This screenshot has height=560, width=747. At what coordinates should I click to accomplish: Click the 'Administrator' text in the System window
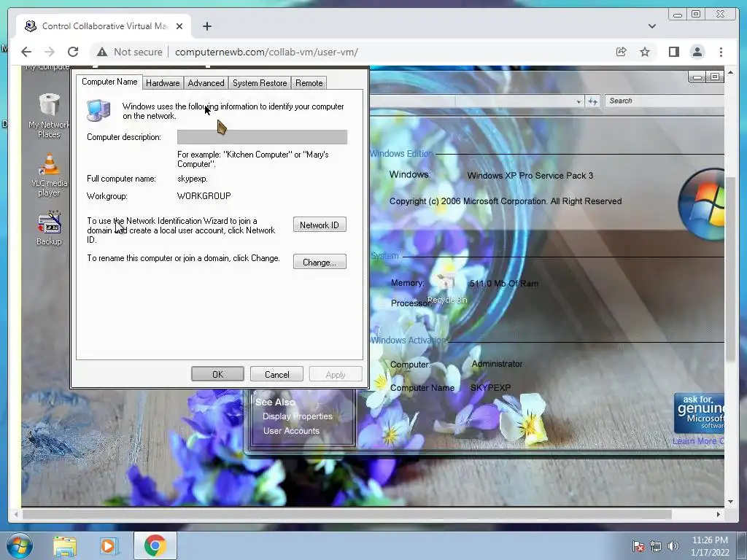[x=497, y=364]
